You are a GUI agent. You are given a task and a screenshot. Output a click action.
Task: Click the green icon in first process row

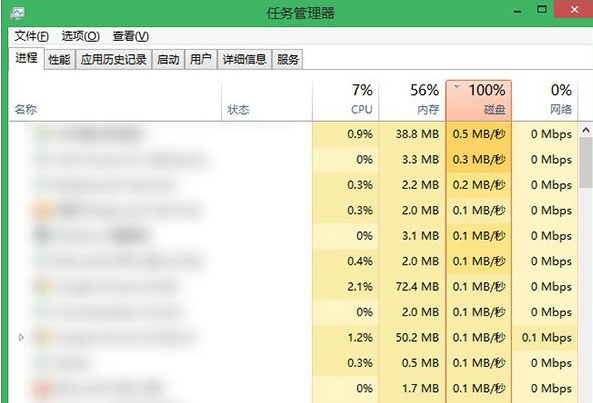(x=43, y=134)
